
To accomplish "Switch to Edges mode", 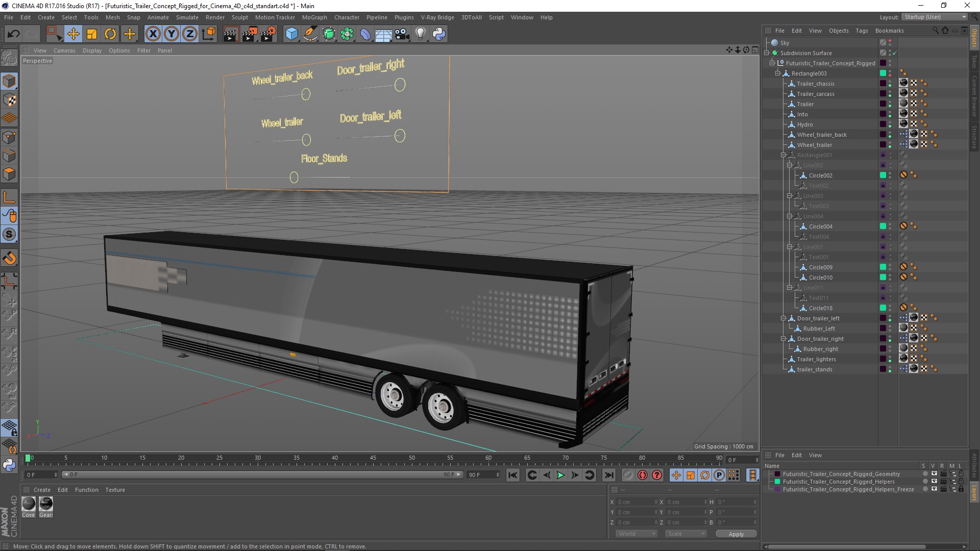I will [9, 156].
